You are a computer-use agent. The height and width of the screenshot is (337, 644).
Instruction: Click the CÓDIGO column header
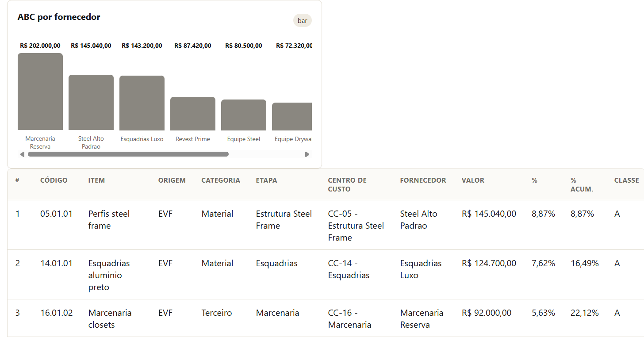[54, 180]
